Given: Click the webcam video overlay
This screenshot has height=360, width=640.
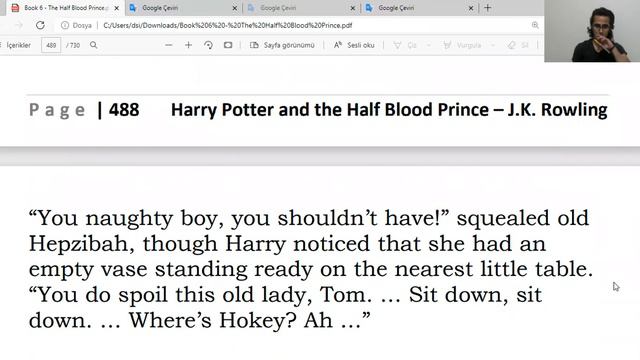Looking at the screenshot, I should coord(592,31).
